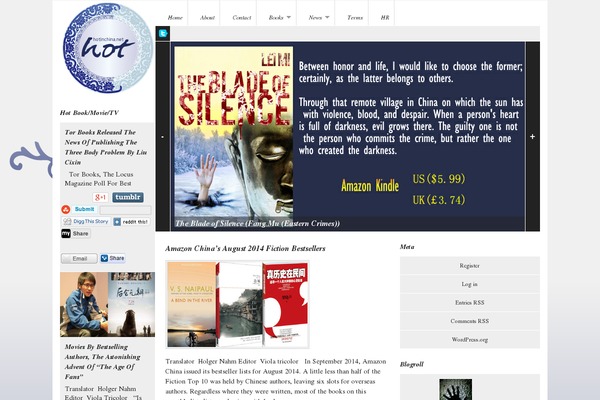Open Amazon China's August 2014 Fiction Bestsellers
Screen dimensions: 600x400
click(x=245, y=249)
